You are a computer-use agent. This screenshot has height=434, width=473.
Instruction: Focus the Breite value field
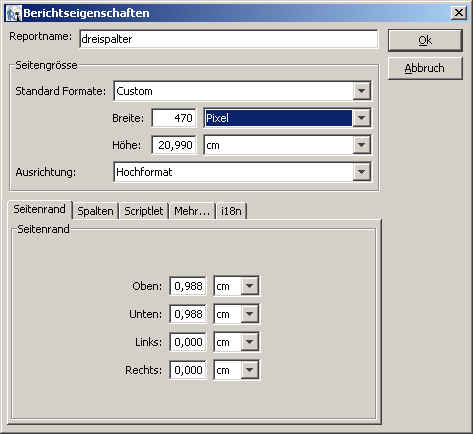[174, 118]
